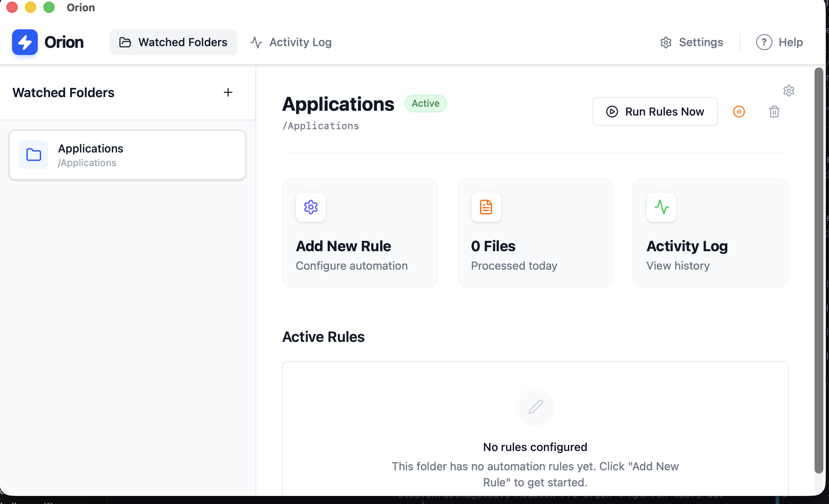829x504 pixels.
Task: Click the Orion lightning bolt logo
Action: click(25, 42)
